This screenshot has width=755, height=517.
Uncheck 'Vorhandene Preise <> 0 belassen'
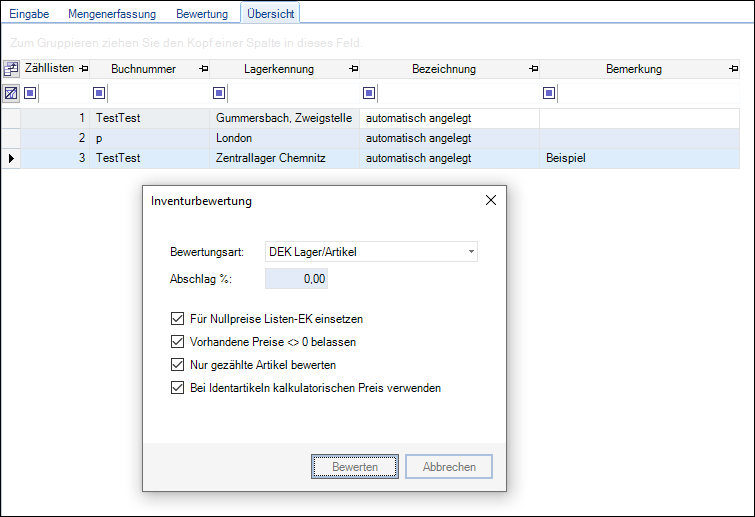pos(178,342)
